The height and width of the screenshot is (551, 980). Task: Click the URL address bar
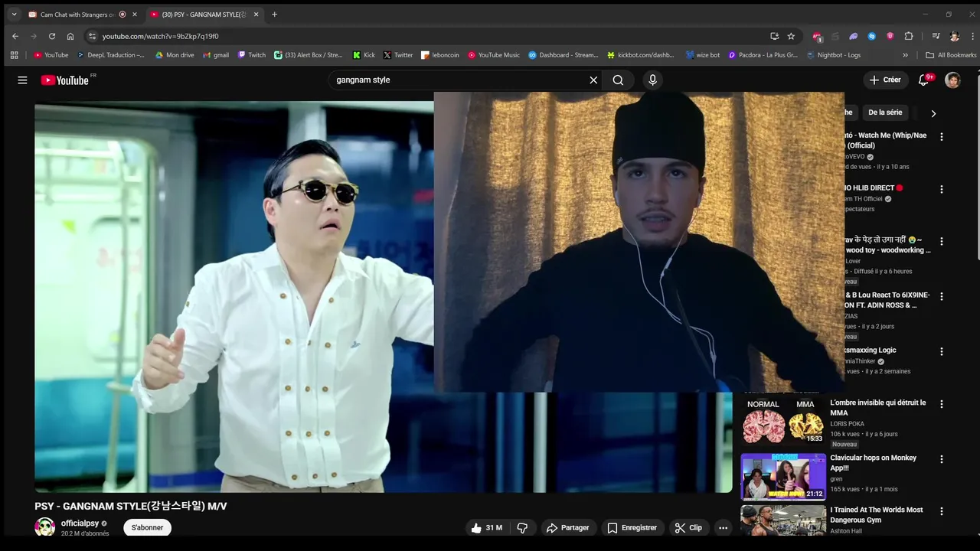pos(429,36)
